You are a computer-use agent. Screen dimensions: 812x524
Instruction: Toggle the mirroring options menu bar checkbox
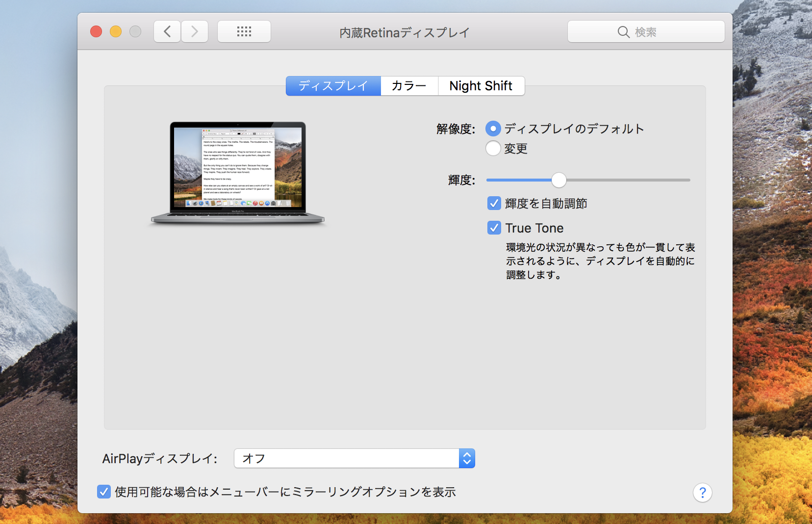104,492
